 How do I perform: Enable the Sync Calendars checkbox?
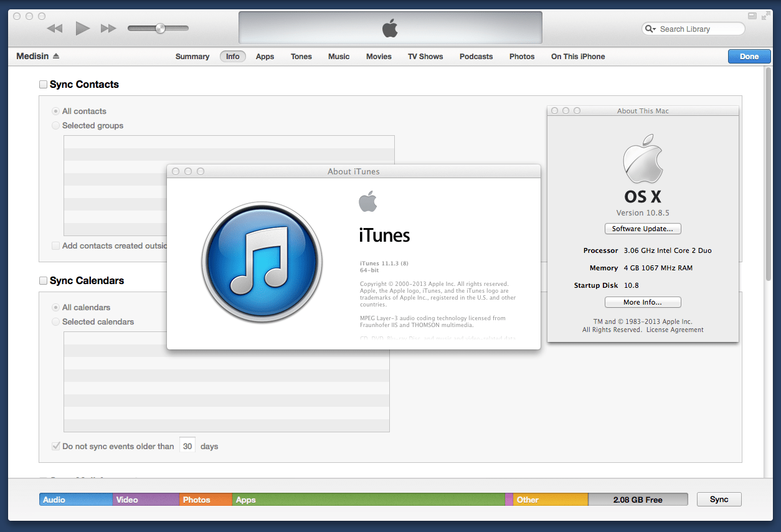tap(43, 280)
